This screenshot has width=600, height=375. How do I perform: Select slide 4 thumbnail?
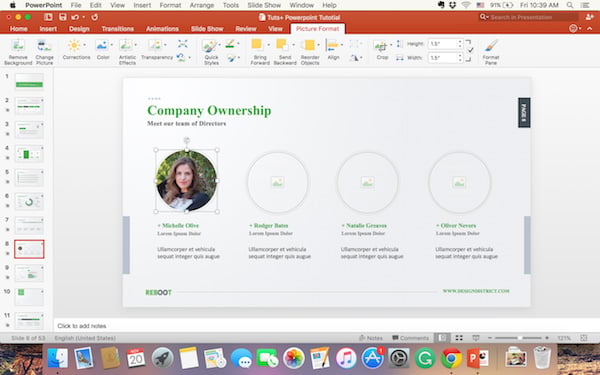point(29,154)
